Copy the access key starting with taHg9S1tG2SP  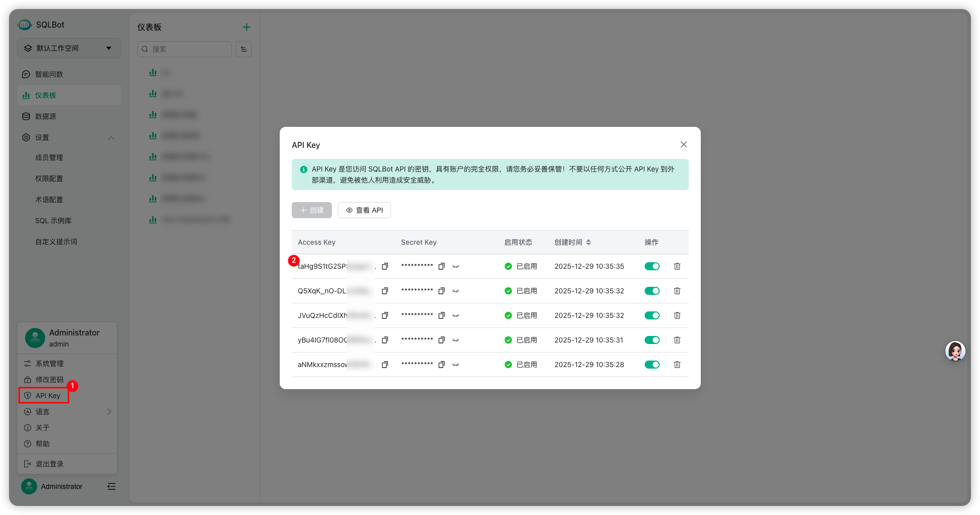[x=385, y=266]
